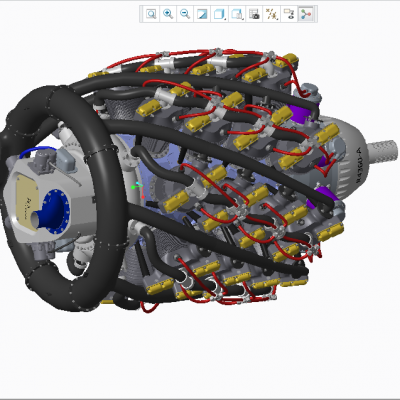Expand the Datum Display Filters dropdown
The width and height of the screenshot is (400, 400).
click(x=271, y=14)
